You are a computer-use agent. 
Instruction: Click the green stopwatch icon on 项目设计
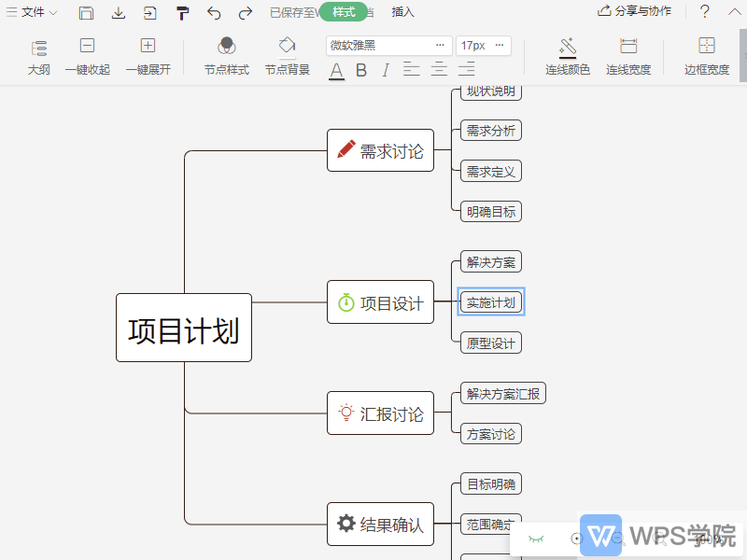click(x=346, y=302)
